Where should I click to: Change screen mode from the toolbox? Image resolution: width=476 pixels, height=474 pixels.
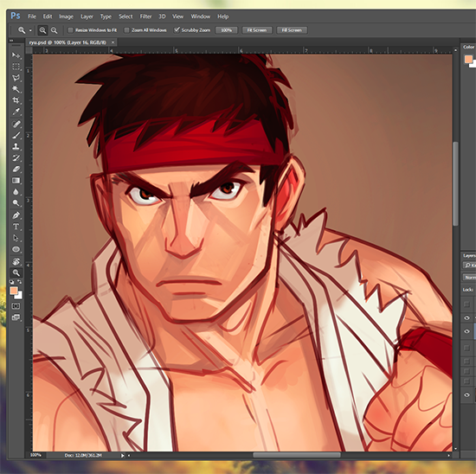pyautogui.click(x=16, y=317)
